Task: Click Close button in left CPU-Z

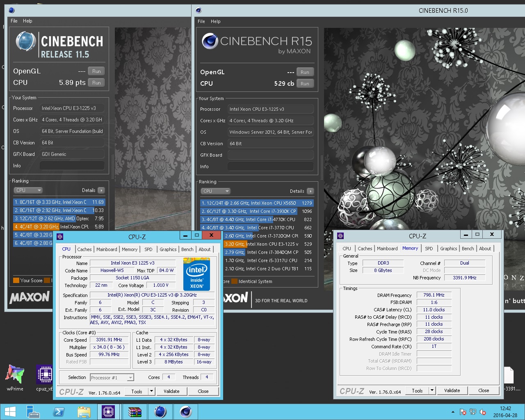Action: point(203,391)
